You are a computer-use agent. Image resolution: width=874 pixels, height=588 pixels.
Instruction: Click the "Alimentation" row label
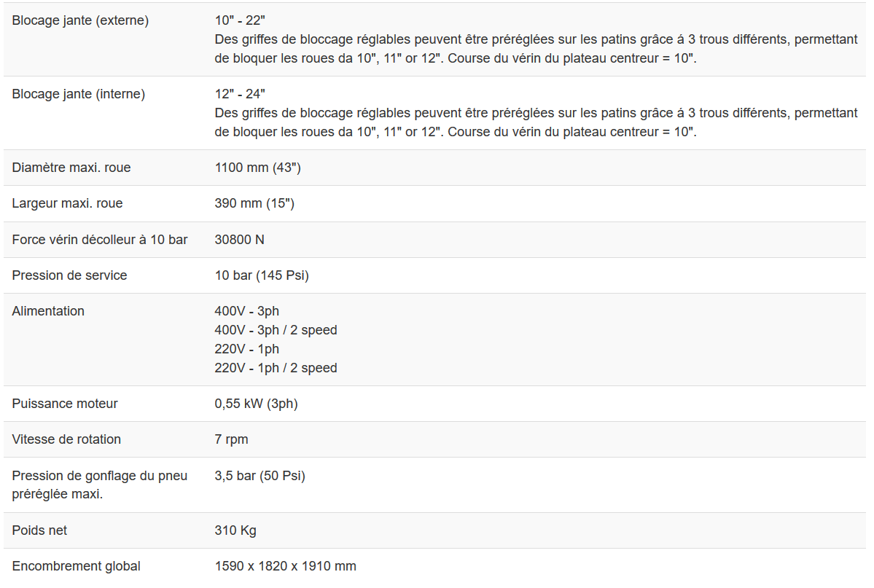tap(48, 311)
